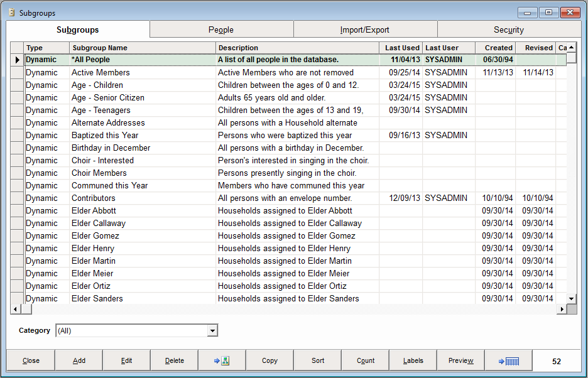Click the arrow-to-tree icon button beside Delete
This screenshot has height=378, width=588.
pos(222,360)
